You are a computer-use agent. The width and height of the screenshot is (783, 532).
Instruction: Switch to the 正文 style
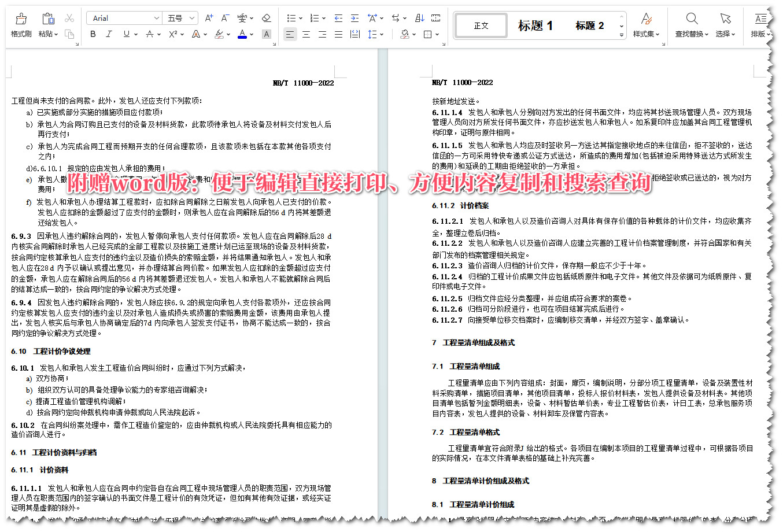click(481, 25)
